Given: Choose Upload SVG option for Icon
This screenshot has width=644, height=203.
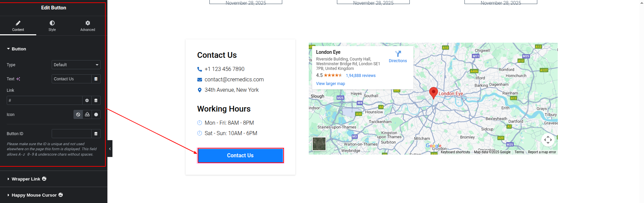Looking at the screenshot, I should tap(87, 115).
